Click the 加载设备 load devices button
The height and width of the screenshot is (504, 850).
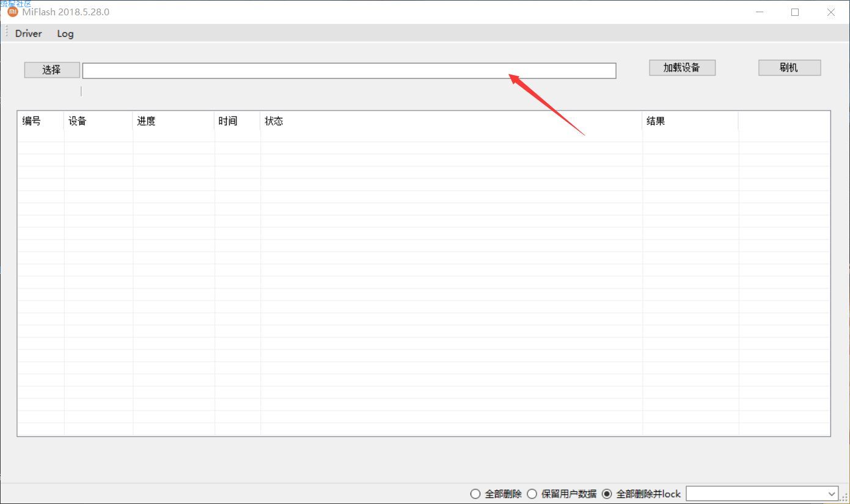682,67
